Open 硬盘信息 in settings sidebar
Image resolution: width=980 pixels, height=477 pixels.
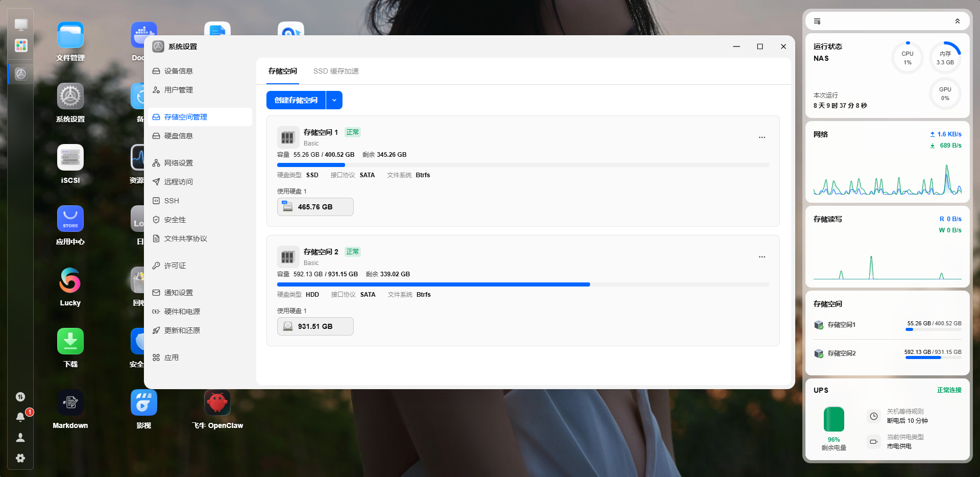click(200, 136)
